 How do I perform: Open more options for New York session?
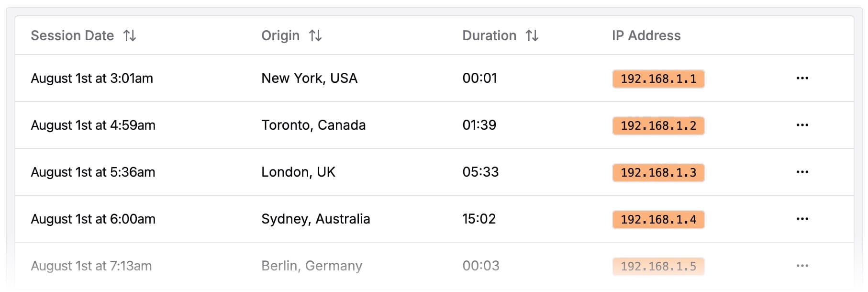tap(802, 78)
